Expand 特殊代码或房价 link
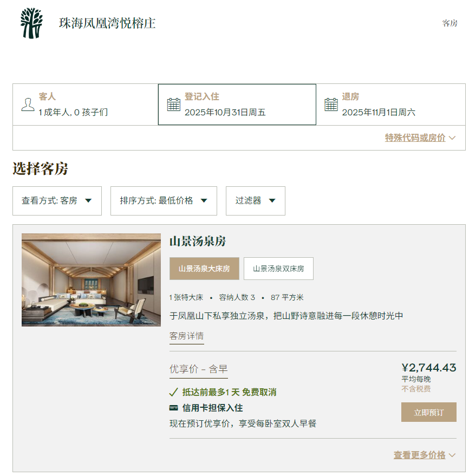 (x=415, y=138)
